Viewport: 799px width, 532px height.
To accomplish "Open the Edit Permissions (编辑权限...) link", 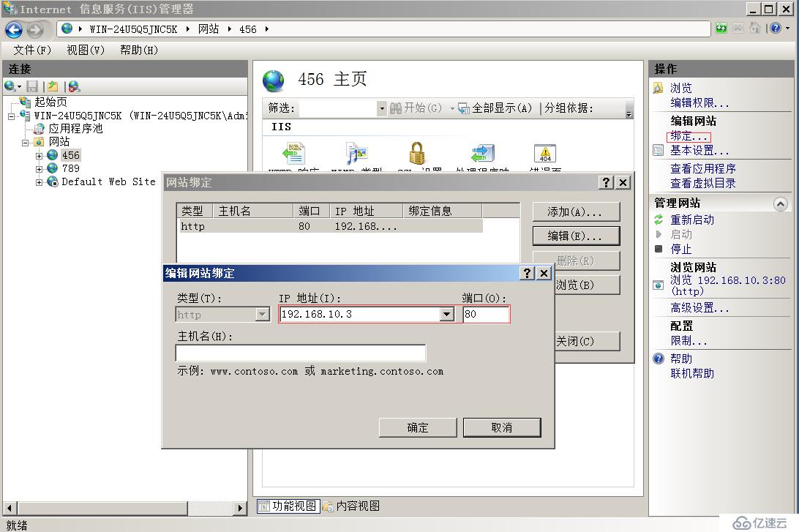I will (x=699, y=103).
